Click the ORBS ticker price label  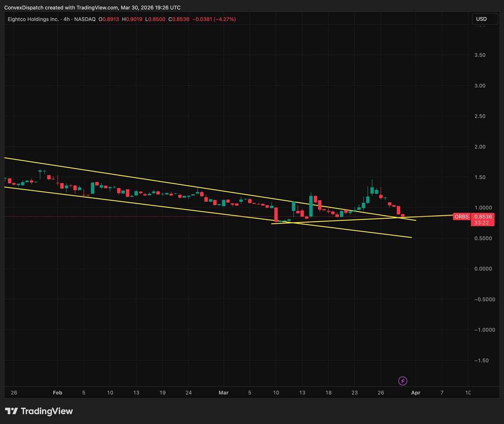[462, 217]
